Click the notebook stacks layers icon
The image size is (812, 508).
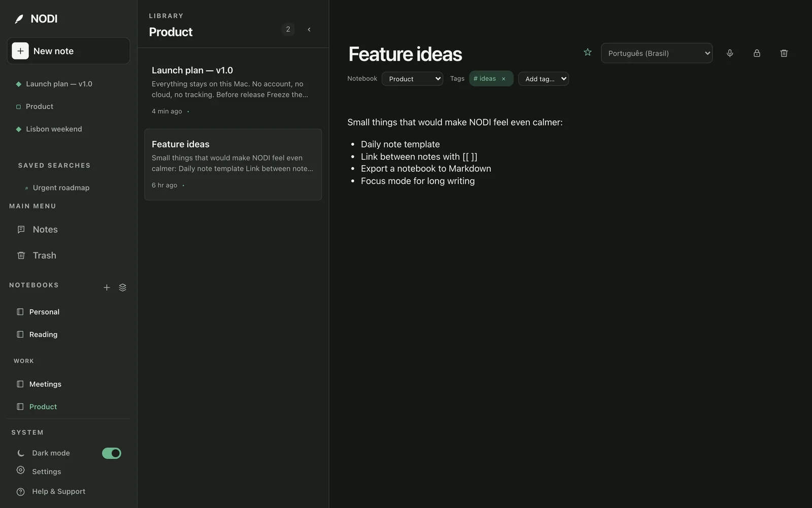(x=122, y=288)
